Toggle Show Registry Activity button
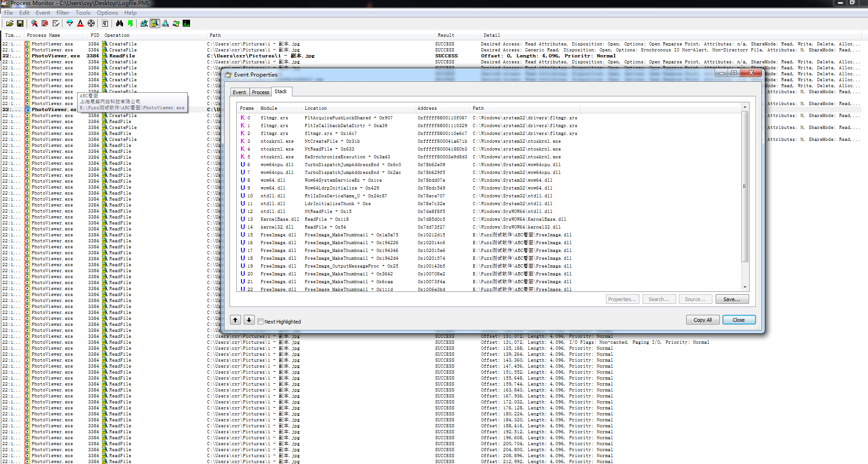Image resolution: width=868 pixels, height=464 pixels. click(144, 23)
